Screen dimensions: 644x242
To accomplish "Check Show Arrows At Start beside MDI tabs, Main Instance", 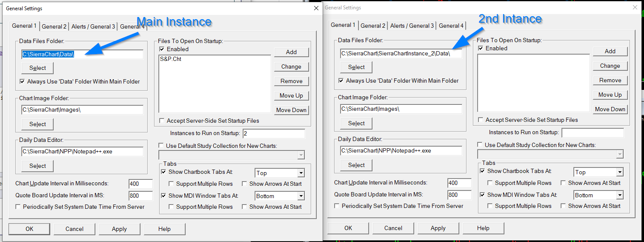I will click(245, 207).
